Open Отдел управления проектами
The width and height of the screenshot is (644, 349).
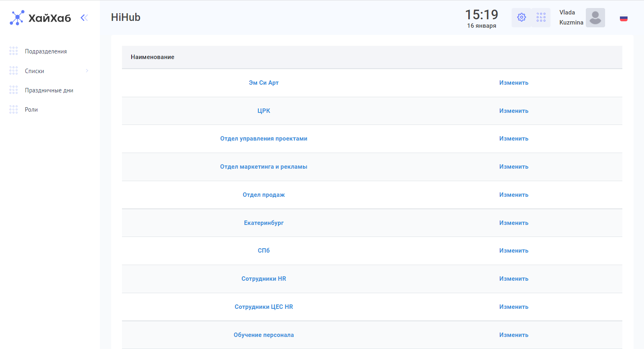(x=264, y=139)
